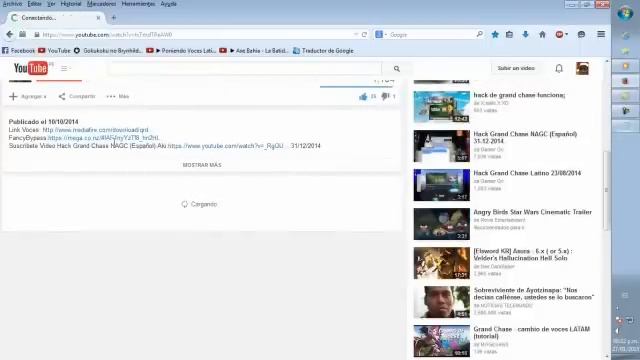The image size is (640, 360).
Task: Click the Windows start orb
Action: 625,13
